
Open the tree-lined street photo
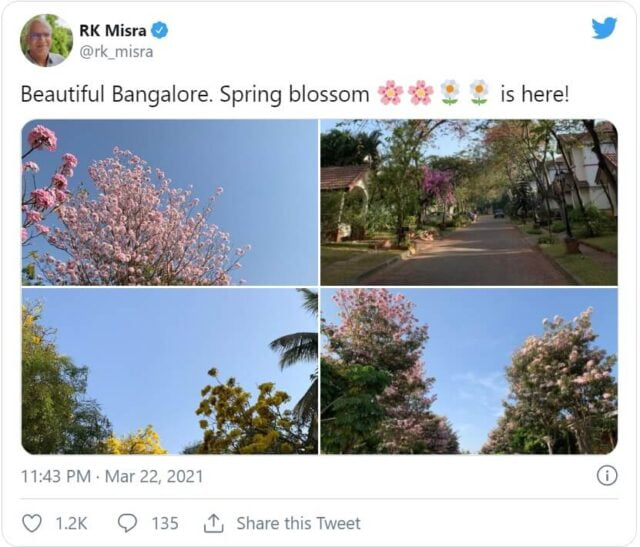point(468,202)
